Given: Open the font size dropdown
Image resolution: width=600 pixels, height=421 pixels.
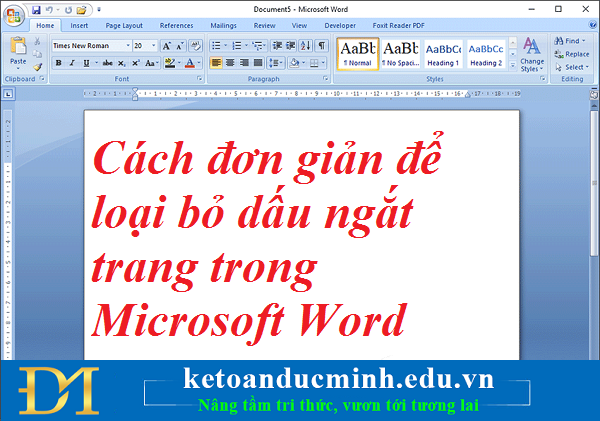Looking at the screenshot, I should [x=153, y=46].
